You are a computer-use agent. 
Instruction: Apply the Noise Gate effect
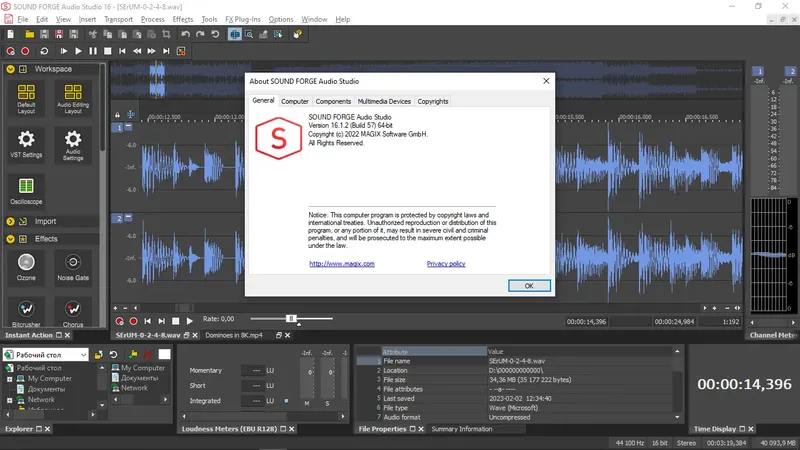click(72, 262)
